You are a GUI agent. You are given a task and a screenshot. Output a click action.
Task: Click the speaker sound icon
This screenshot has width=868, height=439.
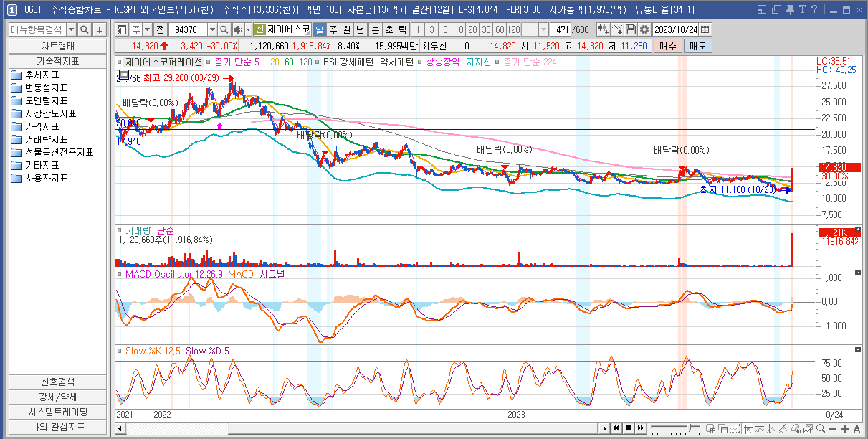pyautogui.click(x=238, y=29)
